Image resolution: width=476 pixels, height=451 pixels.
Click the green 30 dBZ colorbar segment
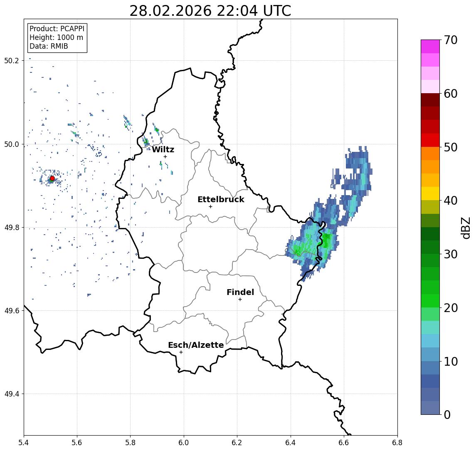[x=430, y=260]
